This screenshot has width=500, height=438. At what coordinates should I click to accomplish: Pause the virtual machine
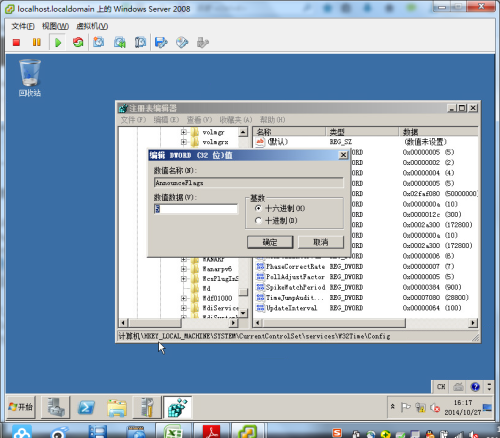37,42
